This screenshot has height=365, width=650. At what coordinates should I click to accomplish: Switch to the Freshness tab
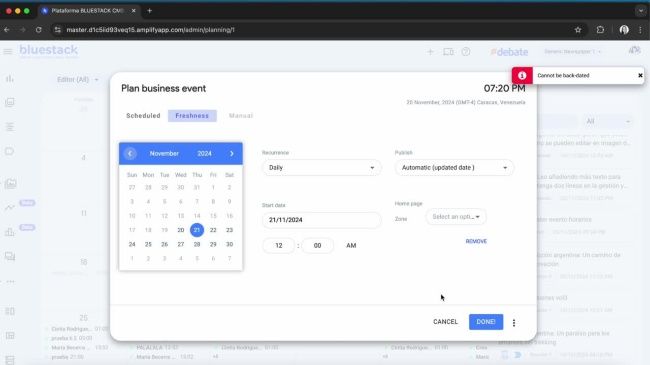click(192, 116)
